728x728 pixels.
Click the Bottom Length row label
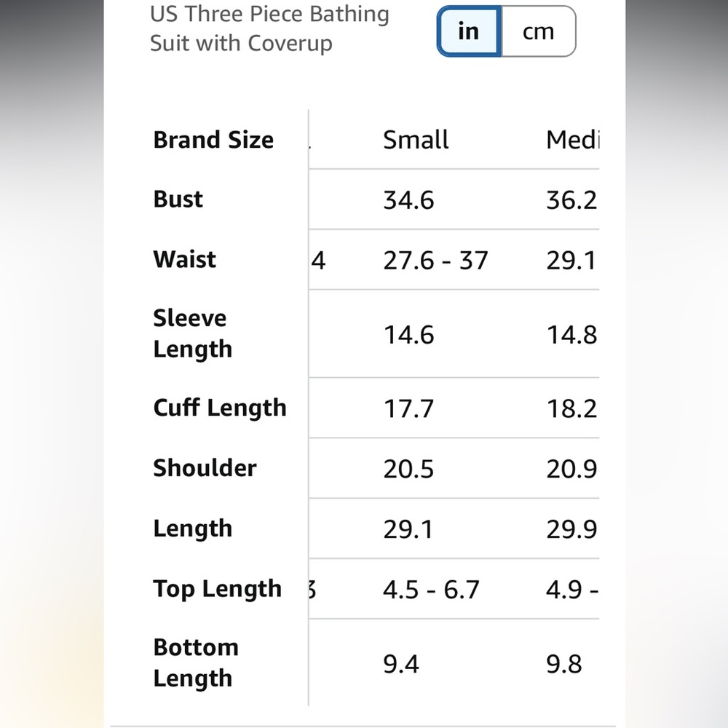coord(196,662)
